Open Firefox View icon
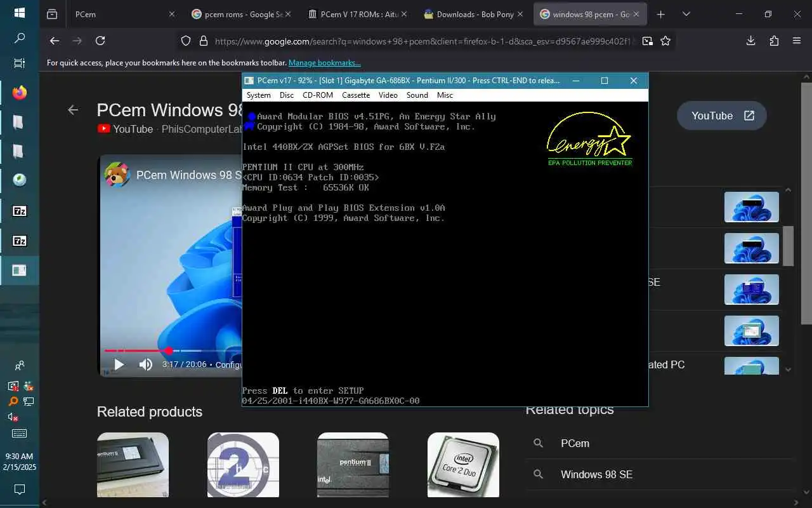 click(52, 14)
